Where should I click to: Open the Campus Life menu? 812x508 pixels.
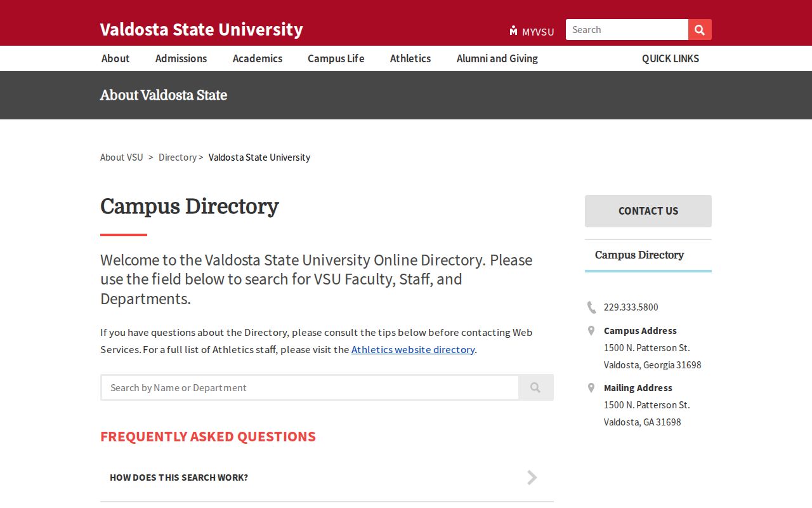[336, 58]
